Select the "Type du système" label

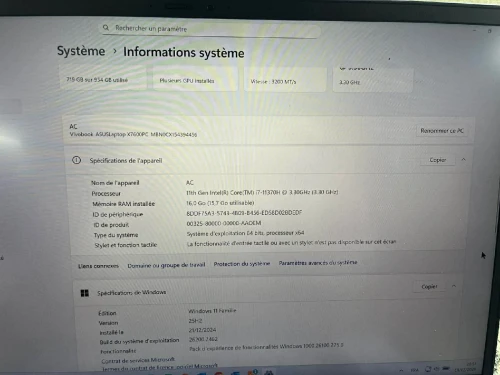click(x=116, y=235)
